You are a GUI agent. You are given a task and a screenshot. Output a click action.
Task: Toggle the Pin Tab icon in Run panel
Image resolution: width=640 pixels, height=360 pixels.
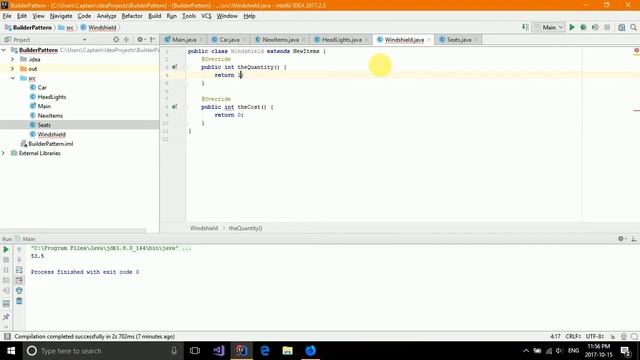(x=6, y=317)
